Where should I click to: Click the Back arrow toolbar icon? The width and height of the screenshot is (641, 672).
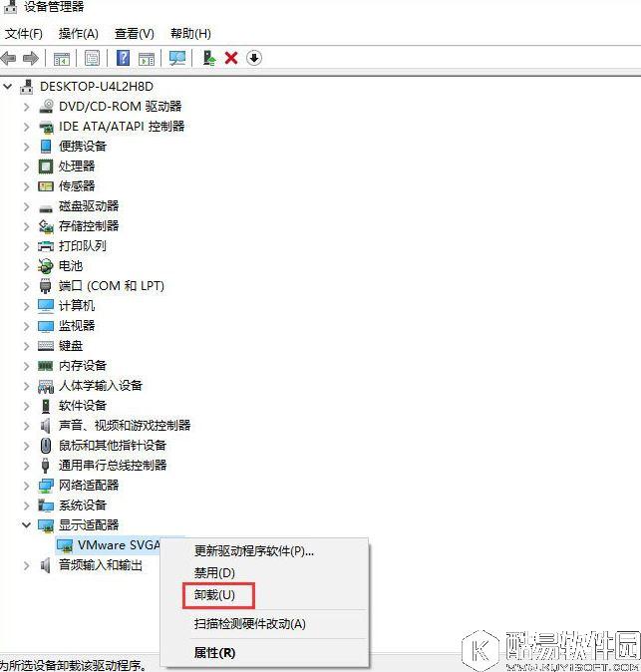click(x=9, y=58)
